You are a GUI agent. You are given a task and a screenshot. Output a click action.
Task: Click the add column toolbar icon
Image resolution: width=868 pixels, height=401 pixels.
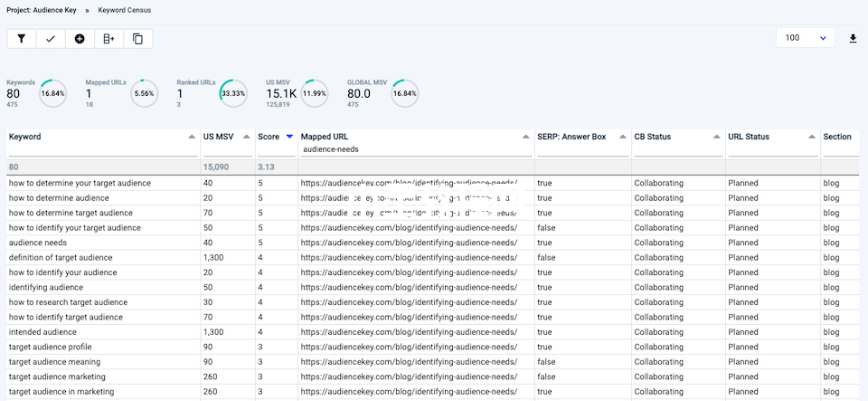109,39
